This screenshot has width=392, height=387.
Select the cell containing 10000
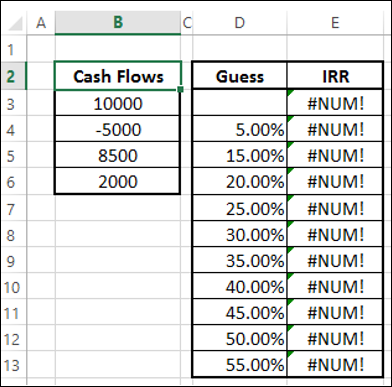(117, 103)
